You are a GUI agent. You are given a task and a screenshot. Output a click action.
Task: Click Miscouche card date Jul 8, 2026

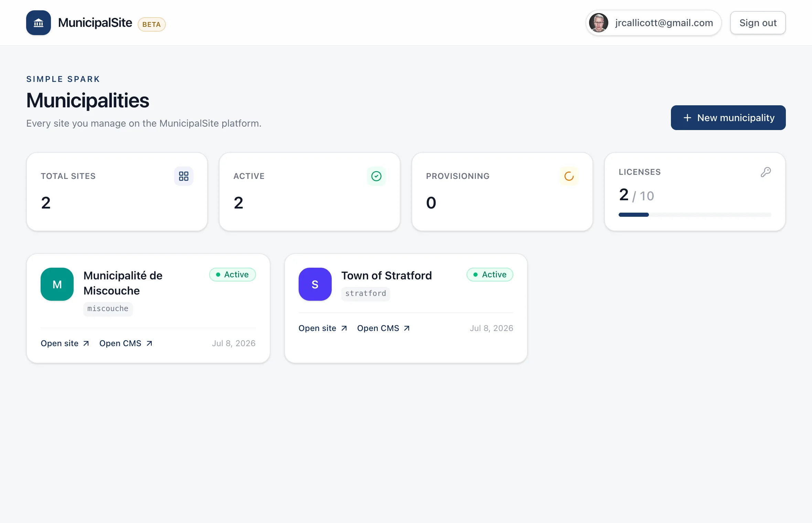pyautogui.click(x=234, y=343)
